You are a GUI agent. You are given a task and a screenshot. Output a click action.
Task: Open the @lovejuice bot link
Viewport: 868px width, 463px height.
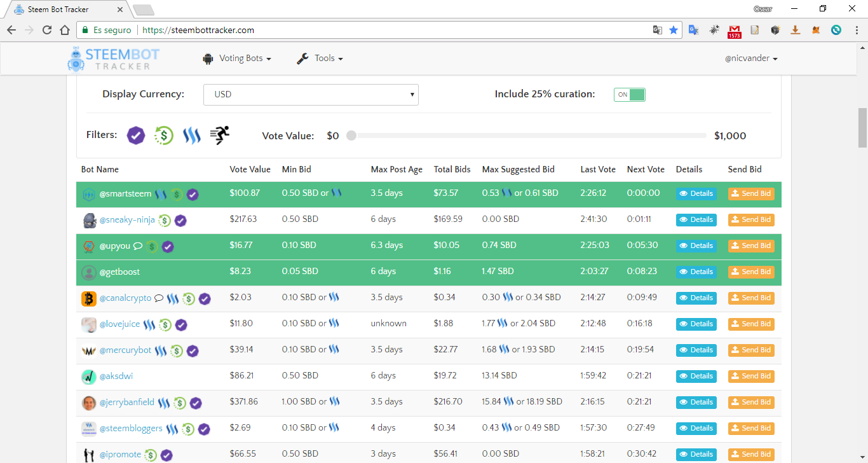pyautogui.click(x=119, y=324)
